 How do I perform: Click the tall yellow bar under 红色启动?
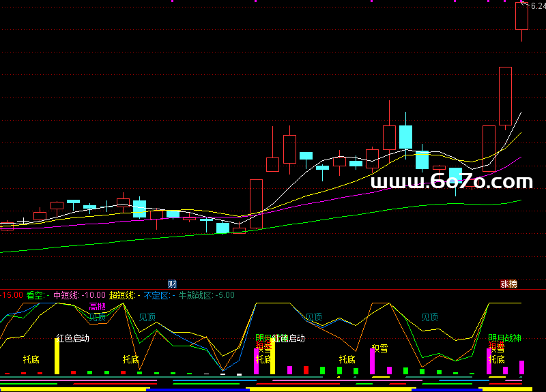pos(57,356)
